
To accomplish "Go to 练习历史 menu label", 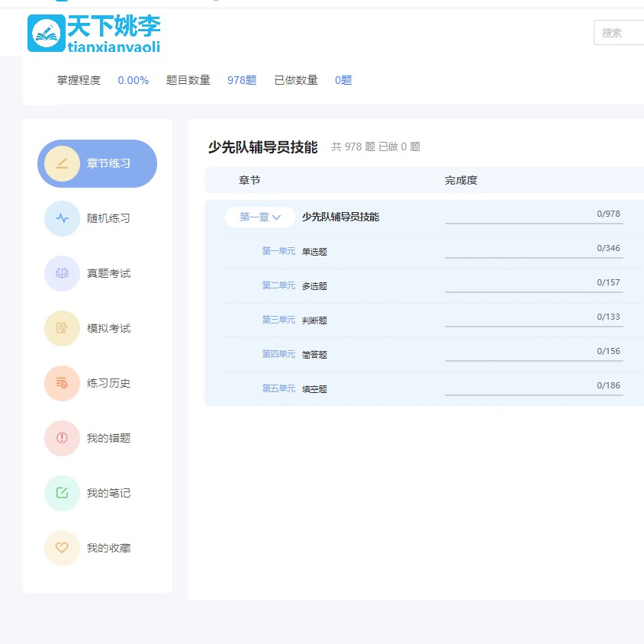I will [108, 383].
